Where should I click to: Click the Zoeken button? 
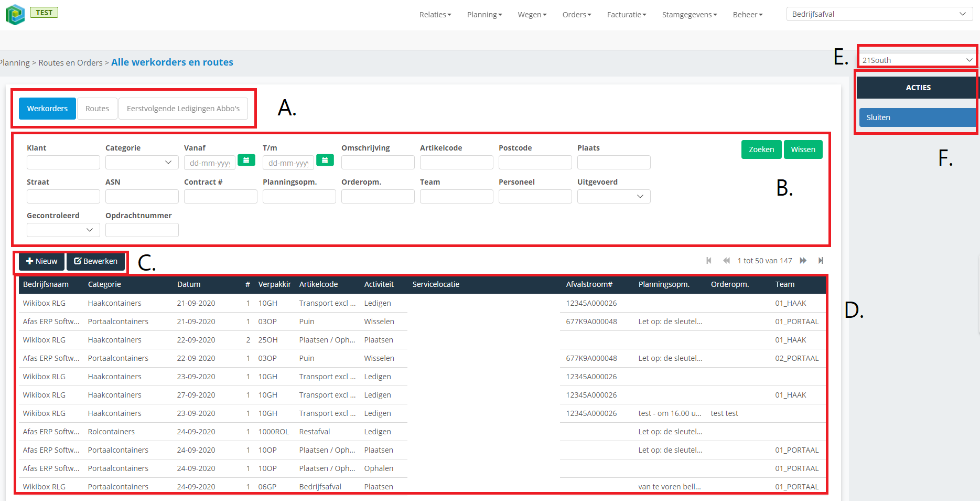point(761,149)
